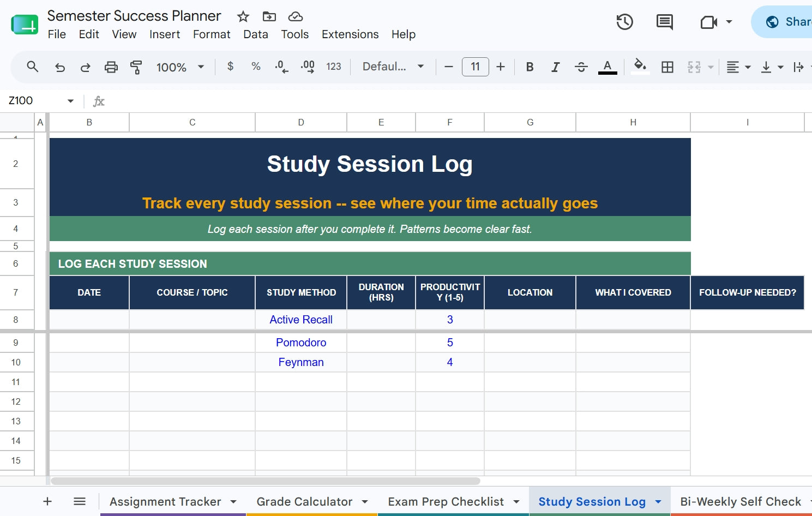Open Study Session Log tab dropdown arrow
Image resolution: width=812 pixels, height=516 pixels.
pos(658,502)
